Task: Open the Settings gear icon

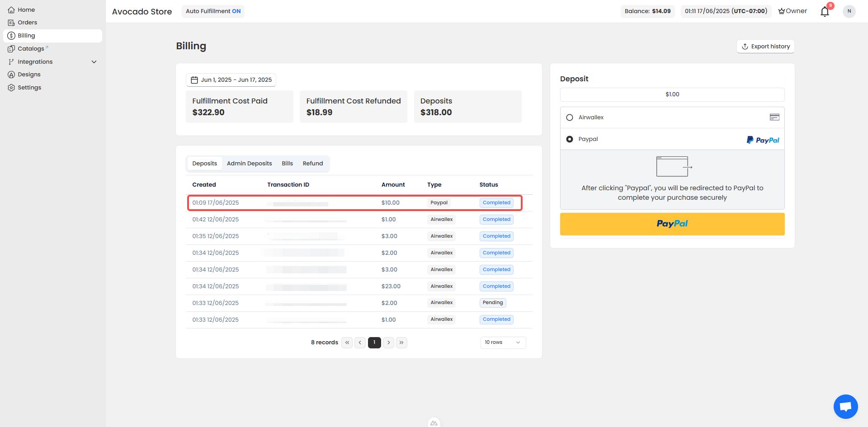Action: [x=11, y=88]
